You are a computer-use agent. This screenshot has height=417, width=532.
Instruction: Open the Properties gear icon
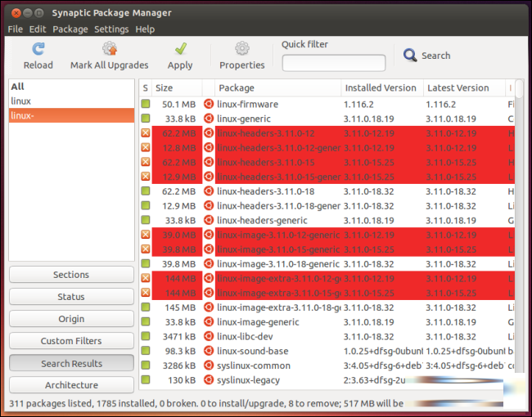click(x=242, y=49)
